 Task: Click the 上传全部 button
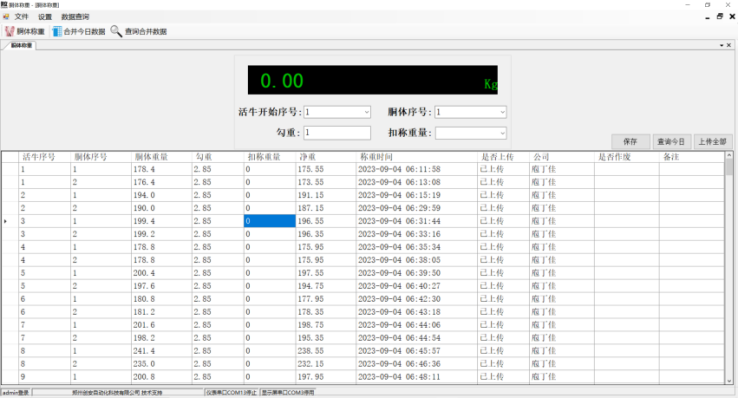[x=712, y=141]
